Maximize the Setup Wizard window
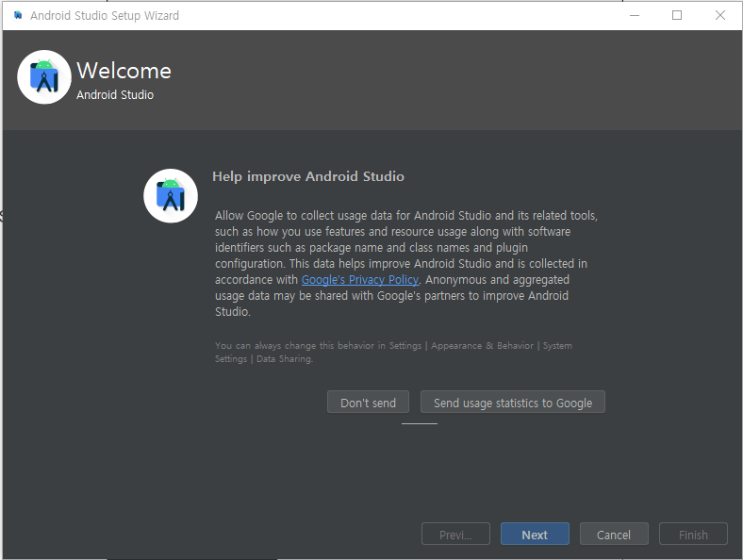The image size is (743, 560). [x=677, y=16]
